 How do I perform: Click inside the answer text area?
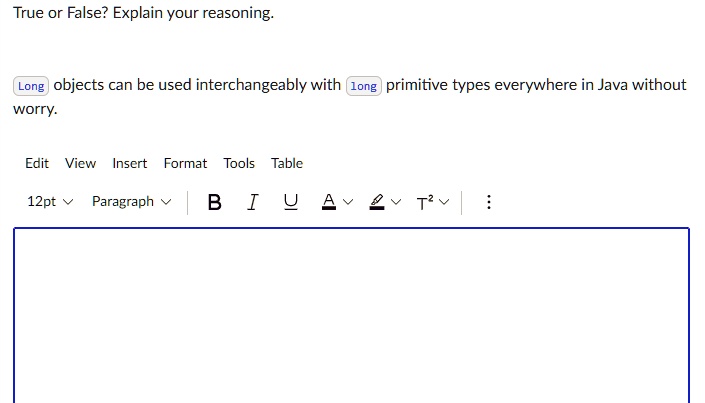[x=352, y=316]
